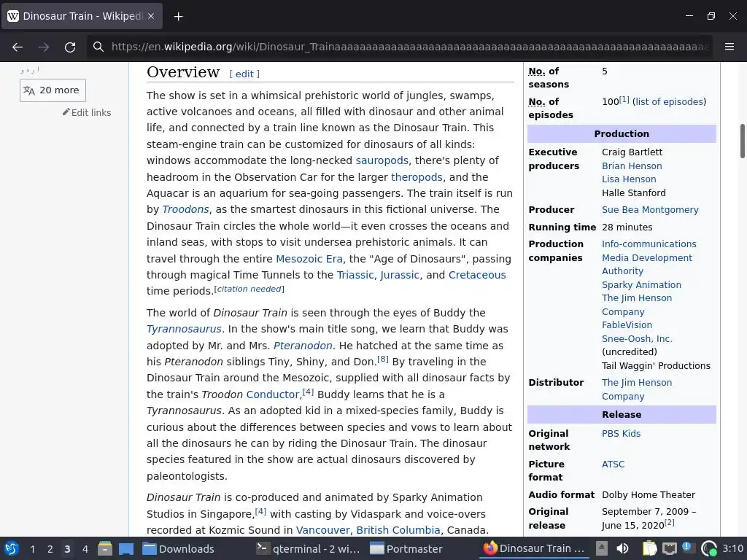Open the Triassic link
The height and width of the screenshot is (560, 747).
click(x=355, y=275)
